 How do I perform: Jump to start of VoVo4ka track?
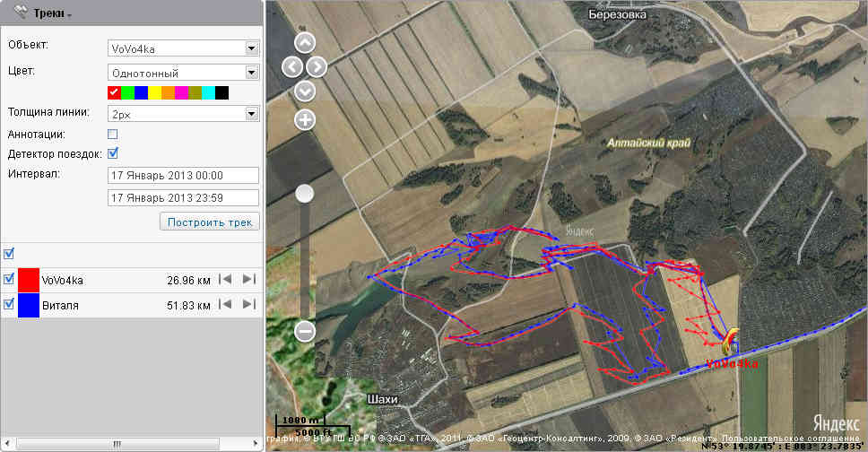pyautogui.click(x=226, y=280)
